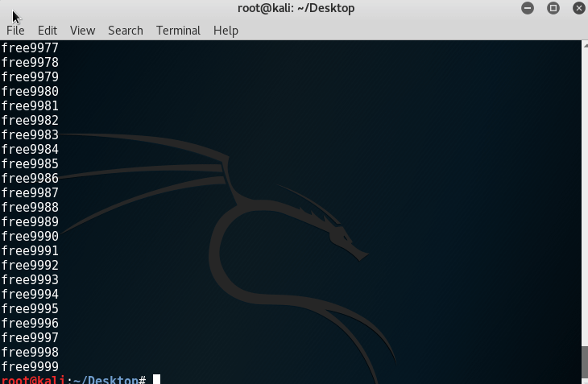Click the window title root@kali: ~/Desktop
Image resolution: width=588 pixels, height=384 pixels.
296,8
